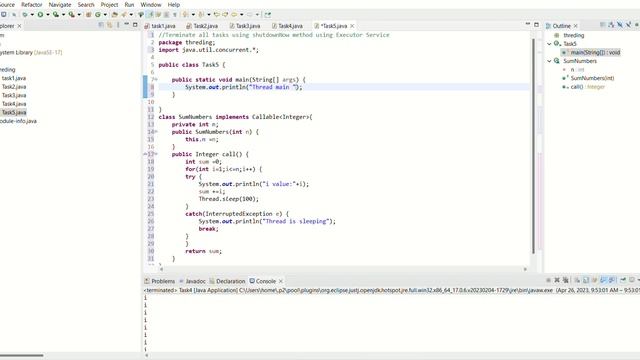
Task: Click the Debug toolbar icon
Action: (x=25, y=14)
